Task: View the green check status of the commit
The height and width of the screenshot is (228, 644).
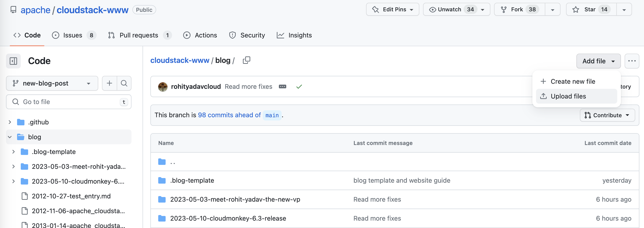Action: click(299, 87)
